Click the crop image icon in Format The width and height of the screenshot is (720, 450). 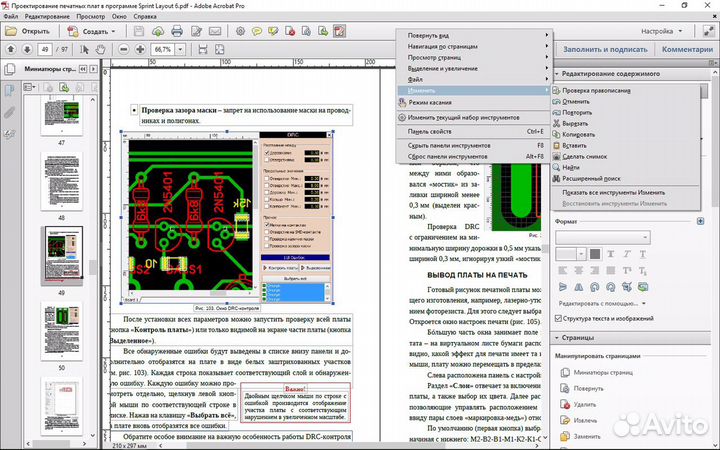pos(627,287)
